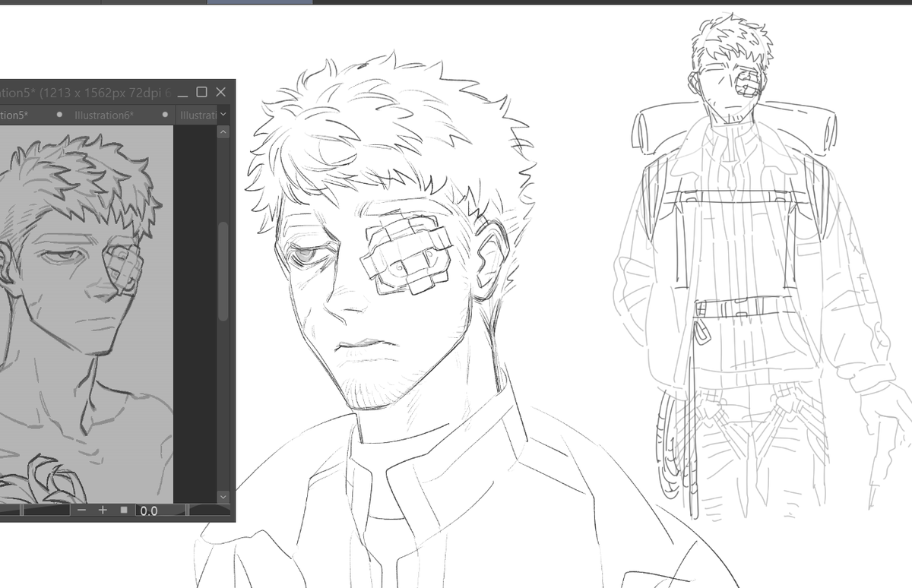Click the zoom in plus icon
This screenshot has height=588, width=912.
pyautogui.click(x=103, y=510)
